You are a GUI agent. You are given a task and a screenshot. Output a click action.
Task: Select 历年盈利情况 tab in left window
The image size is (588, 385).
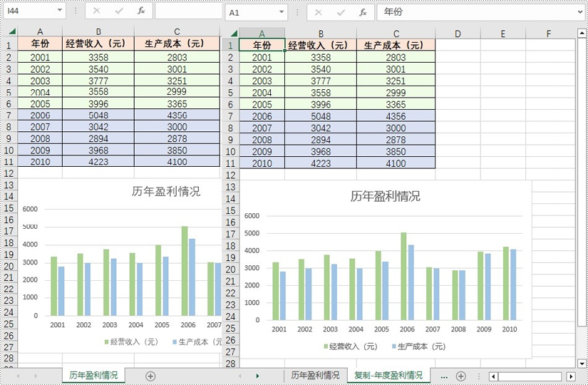pos(93,375)
